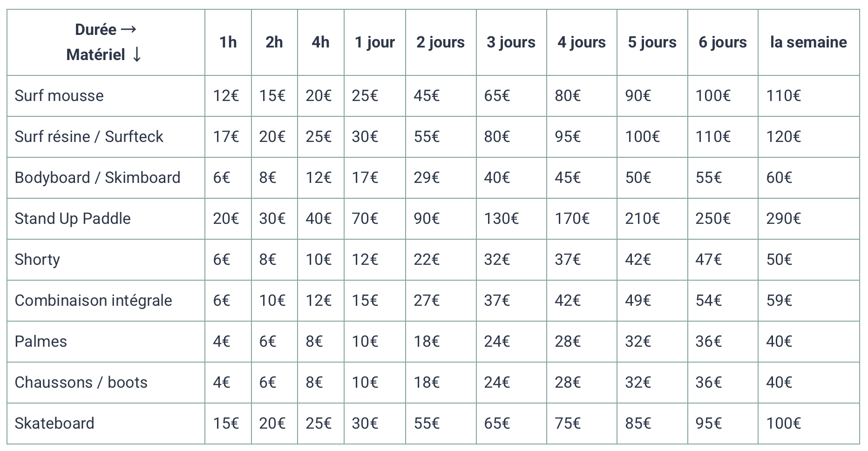Click the Palmes row label
The height and width of the screenshot is (451, 868).
[x=41, y=342]
